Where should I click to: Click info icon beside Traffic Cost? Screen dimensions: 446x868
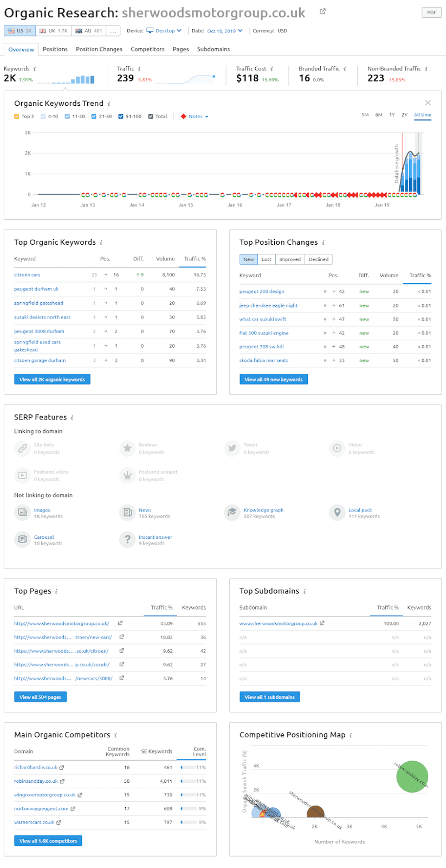point(272,69)
